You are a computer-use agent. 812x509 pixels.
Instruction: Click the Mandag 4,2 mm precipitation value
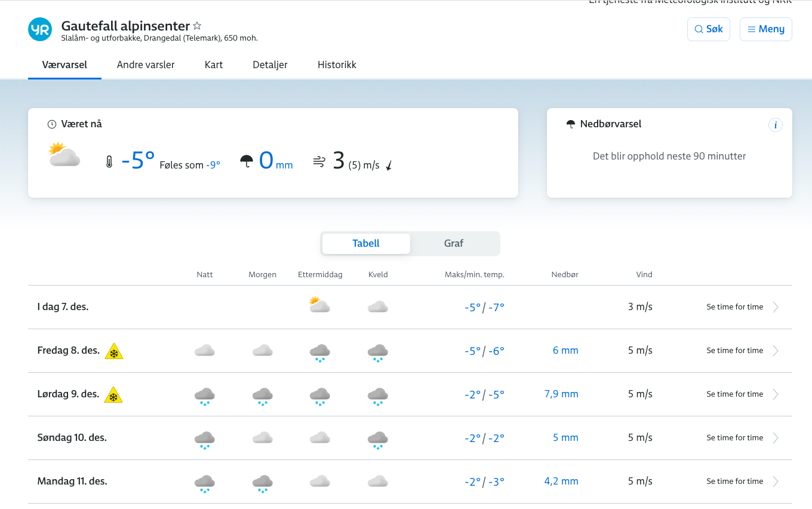tap(561, 482)
